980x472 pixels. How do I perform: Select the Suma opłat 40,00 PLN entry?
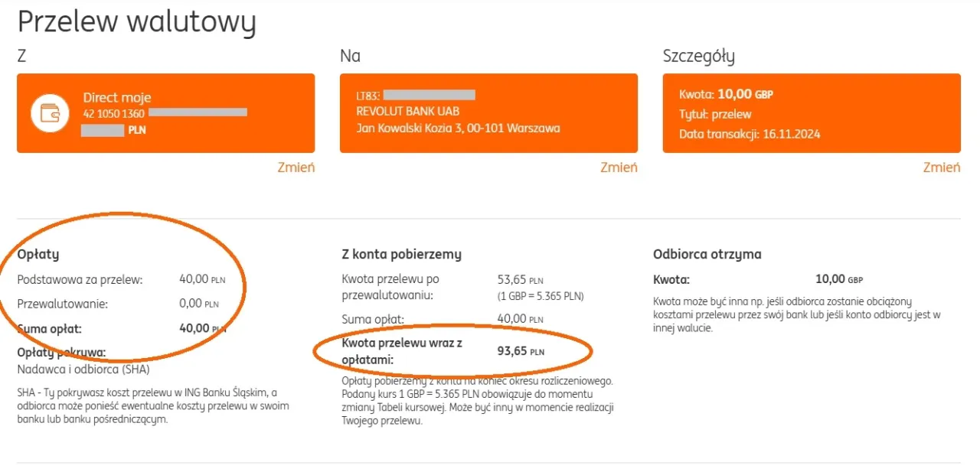click(x=115, y=328)
